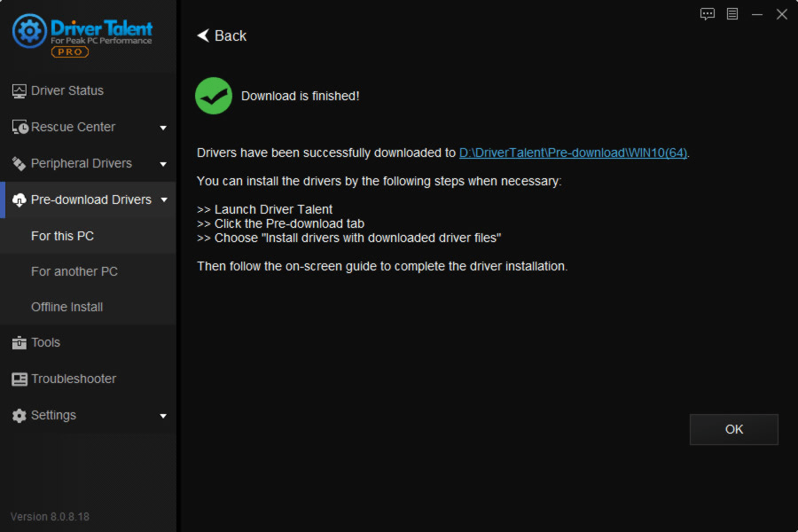
Task: Click the Driver Talent gear logo
Action: tap(29, 31)
